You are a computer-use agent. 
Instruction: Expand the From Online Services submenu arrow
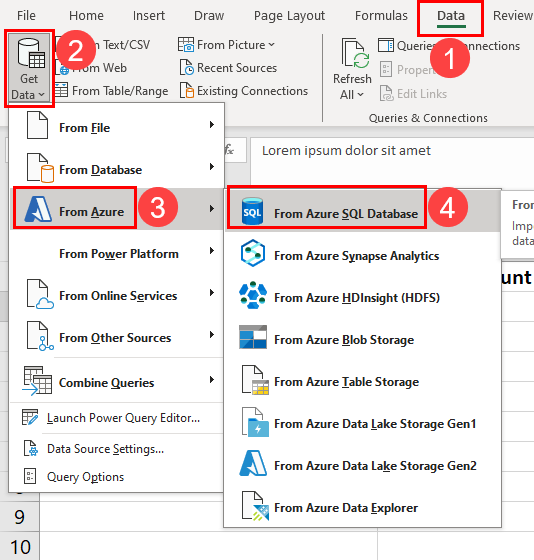click(x=212, y=292)
